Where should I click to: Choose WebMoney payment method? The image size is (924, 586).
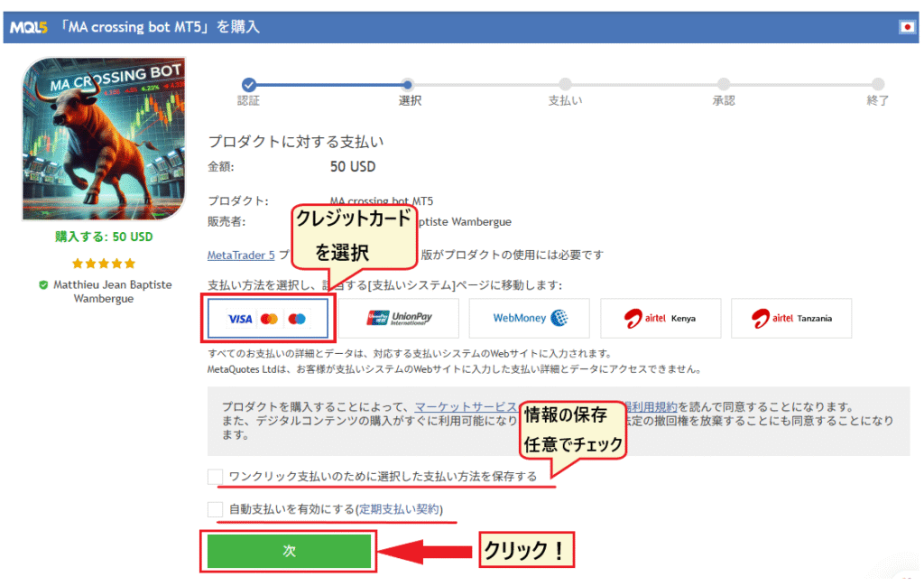[531, 318]
